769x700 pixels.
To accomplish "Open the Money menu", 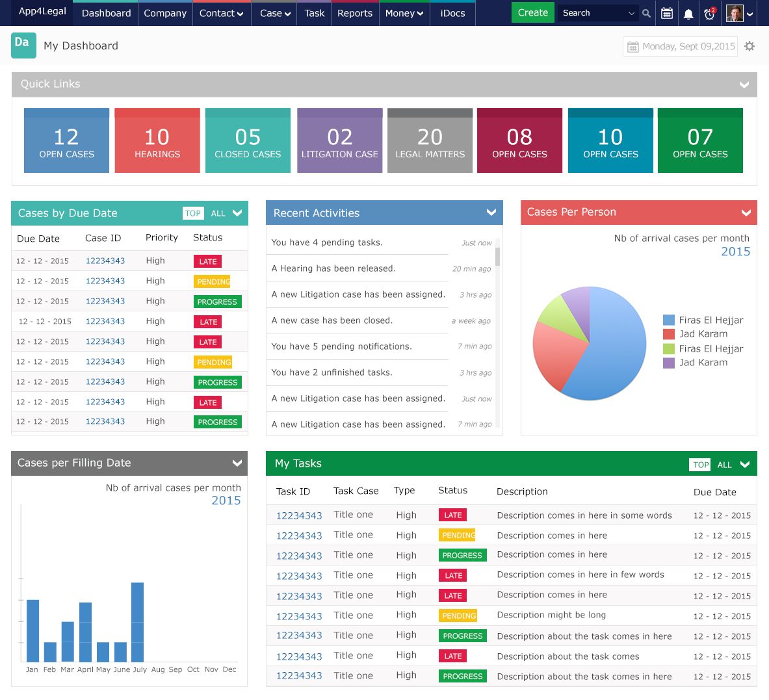I will (x=404, y=13).
